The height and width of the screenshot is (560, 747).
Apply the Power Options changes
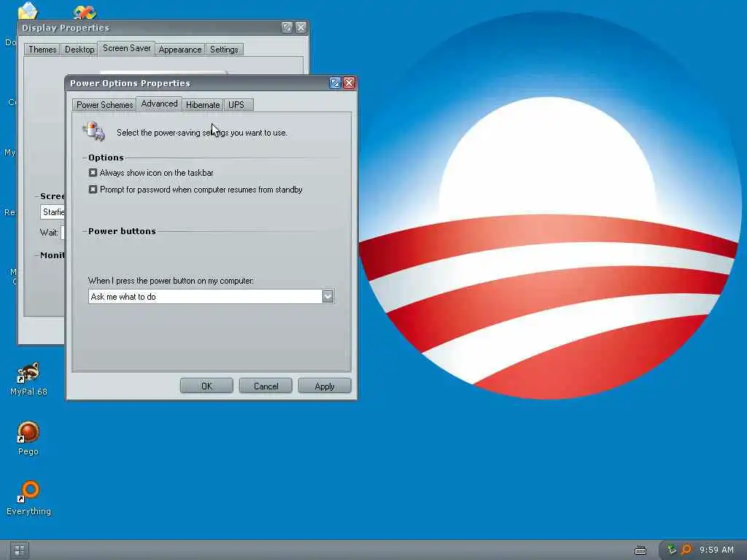tap(325, 386)
